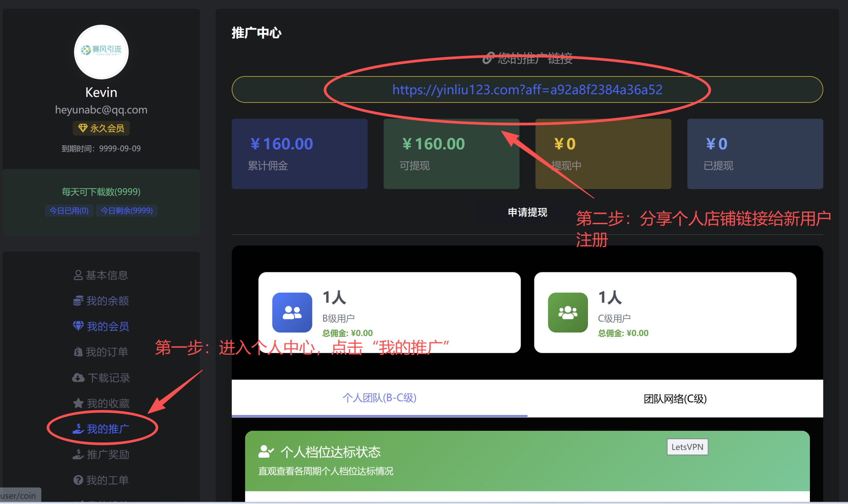Viewport: 848px width, 504px height.
Task: Switch to 个人团队(B-C级) tab
Action: (379, 398)
